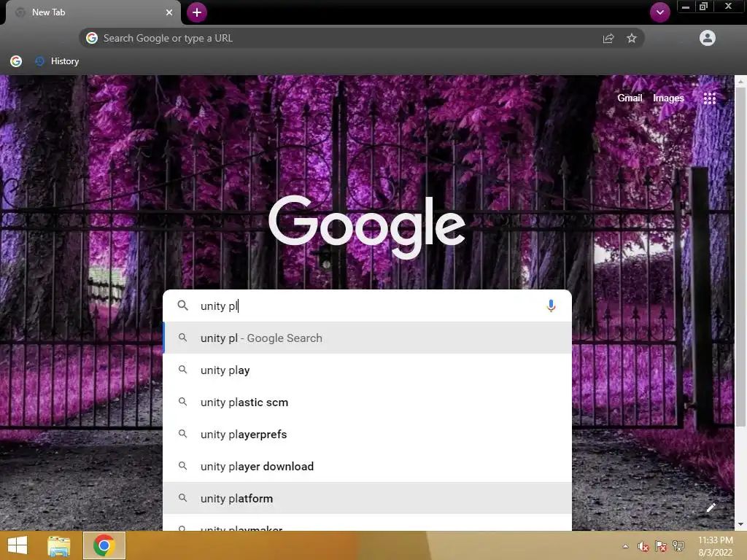747x560 pixels.
Task: Open the Google apps grid
Action: 709,98
